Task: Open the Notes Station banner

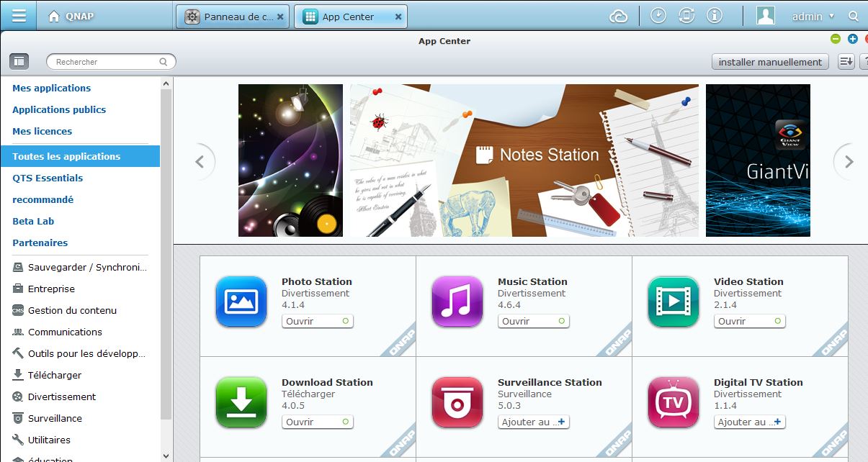Action: pyautogui.click(x=524, y=160)
